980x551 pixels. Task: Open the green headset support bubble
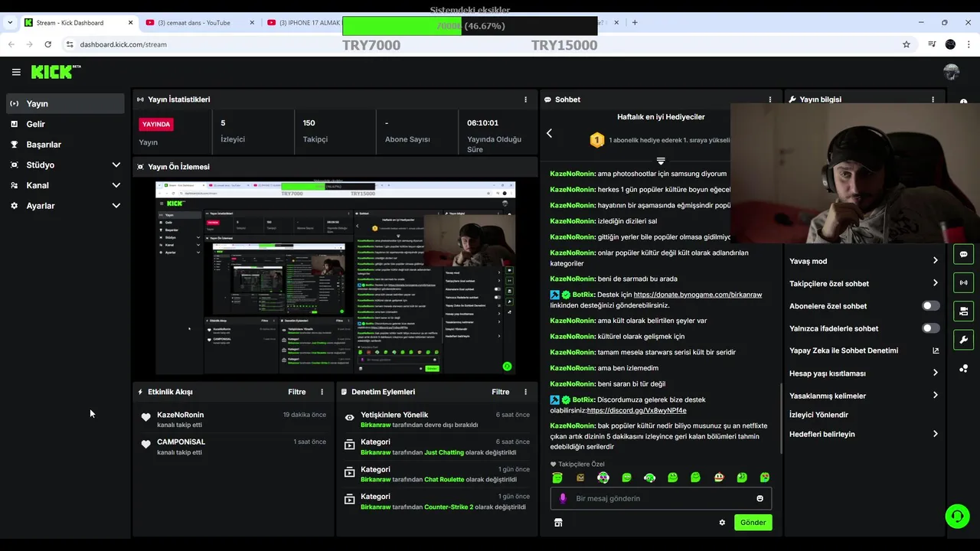957,516
